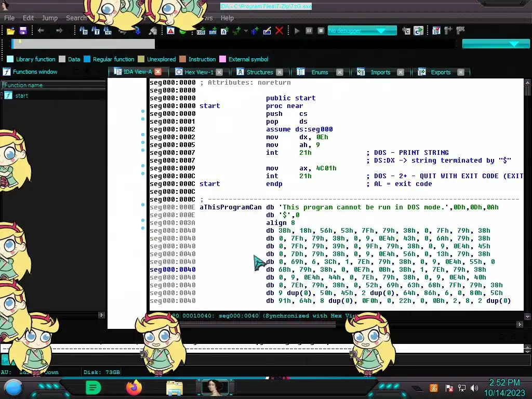Click the Library function color swatch
The image size is (532, 399).
pyautogui.click(x=10, y=59)
